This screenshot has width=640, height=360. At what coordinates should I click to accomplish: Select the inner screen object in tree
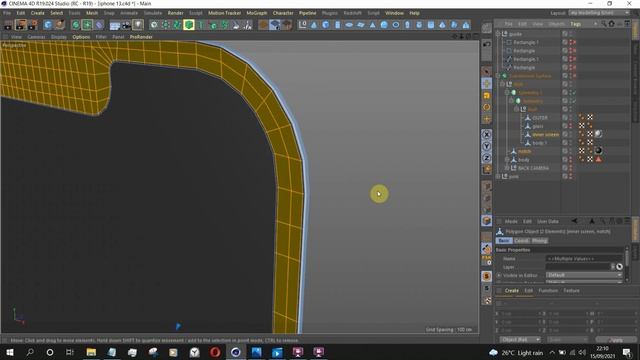tap(545, 134)
